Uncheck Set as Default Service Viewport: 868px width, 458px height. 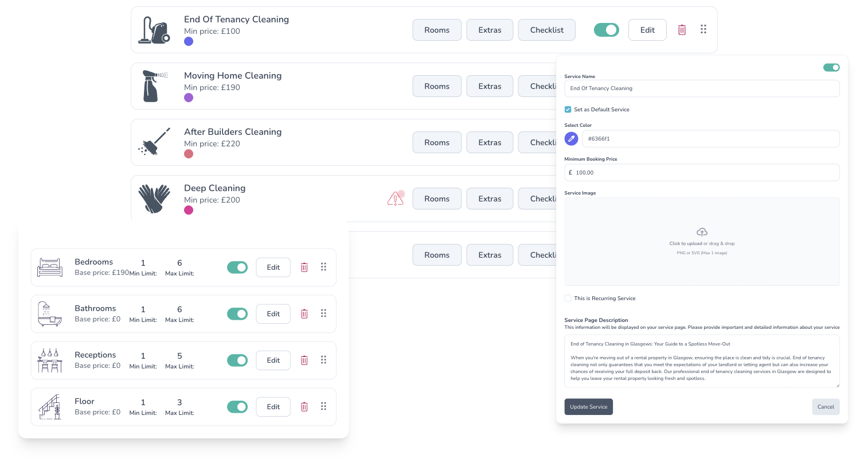point(568,110)
